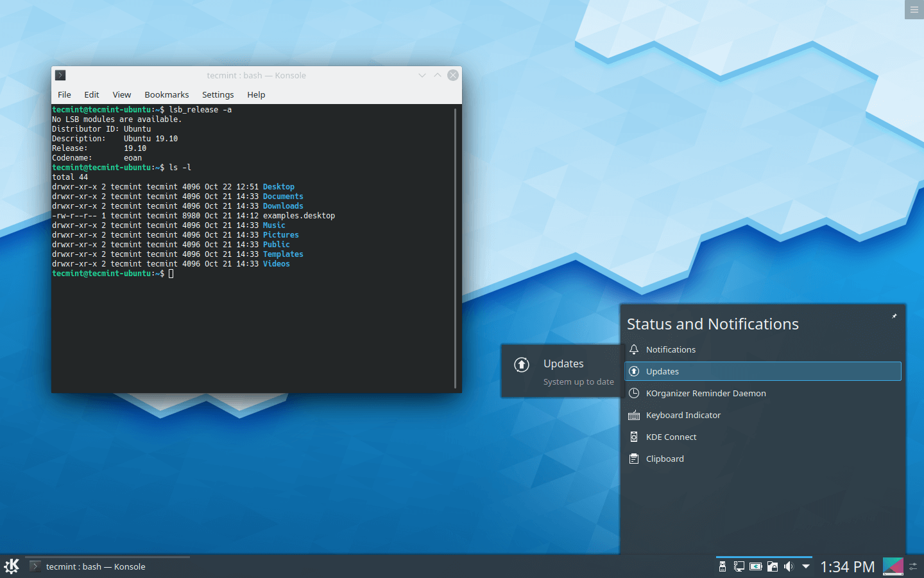Pin the Status and Notifications popup
The height and width of the screenshot is (578, 924).
[x=894, y=315]
